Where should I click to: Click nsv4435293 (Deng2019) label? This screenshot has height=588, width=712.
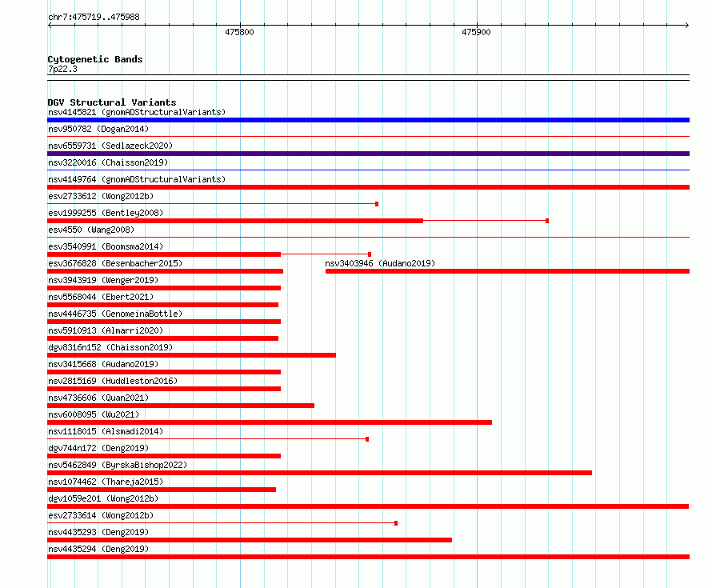click(98, 532)
